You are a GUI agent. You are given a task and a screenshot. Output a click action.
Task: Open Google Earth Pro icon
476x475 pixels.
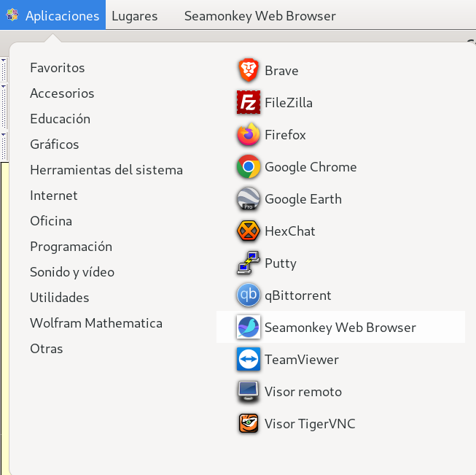(249, 199)
